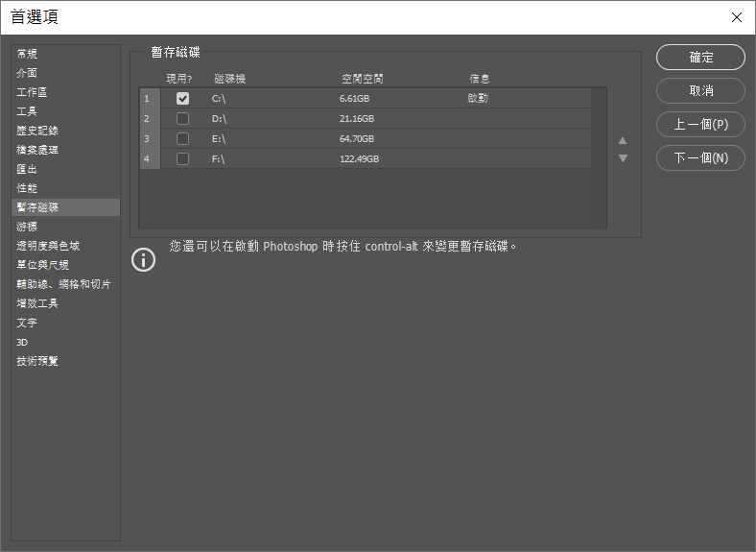Click the C:\ drive name
The image size is (756, 552).
(219, 99)
